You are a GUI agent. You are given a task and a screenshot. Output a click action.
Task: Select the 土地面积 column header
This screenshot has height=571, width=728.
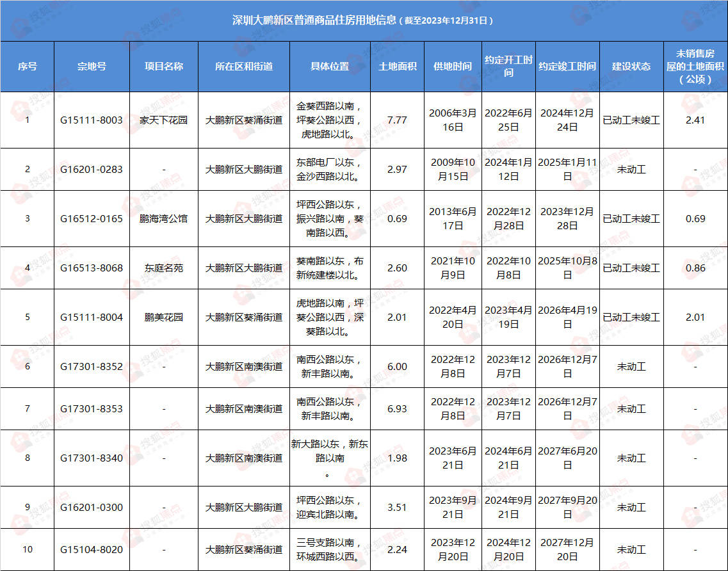(x=398, y=67)
